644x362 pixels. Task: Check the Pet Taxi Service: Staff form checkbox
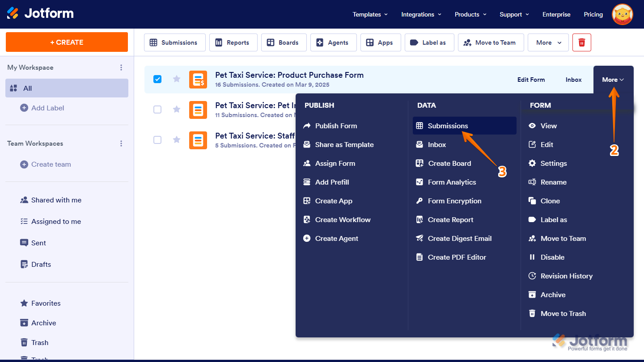(157, 140)
